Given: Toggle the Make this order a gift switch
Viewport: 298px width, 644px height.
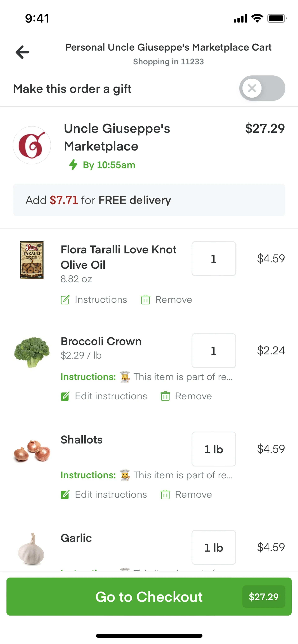Looking at the screenshot, I should [x=262, y=88].
